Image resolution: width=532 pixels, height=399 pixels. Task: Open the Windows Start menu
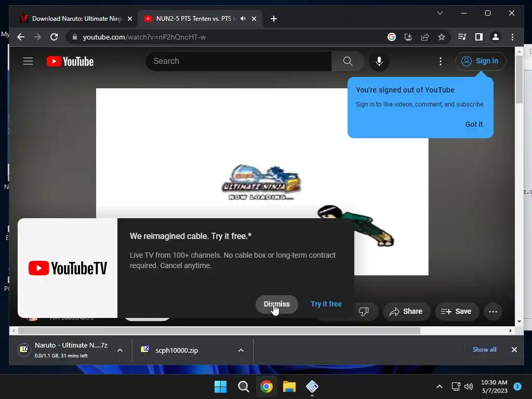pos(220,387)
